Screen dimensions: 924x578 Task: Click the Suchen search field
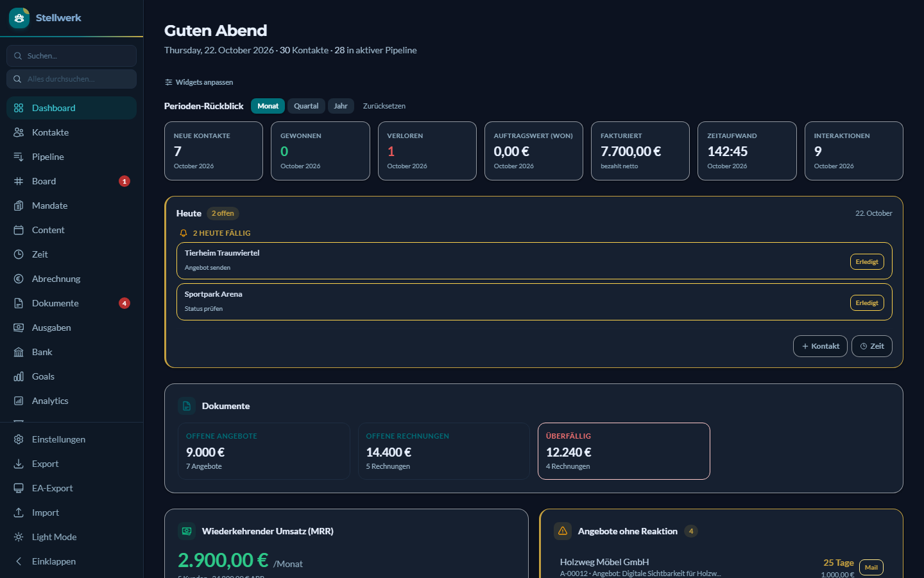(x=71, y=56)
